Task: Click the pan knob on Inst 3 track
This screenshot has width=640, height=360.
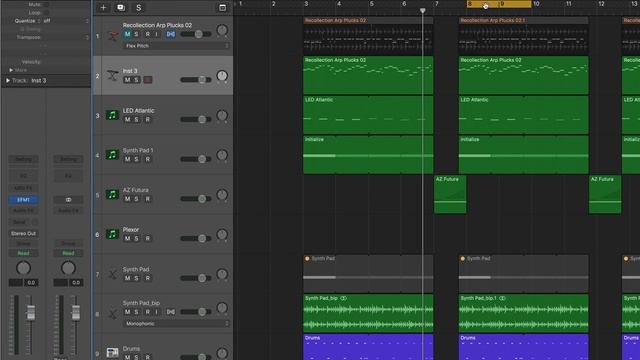Action: tap(222, 76)
